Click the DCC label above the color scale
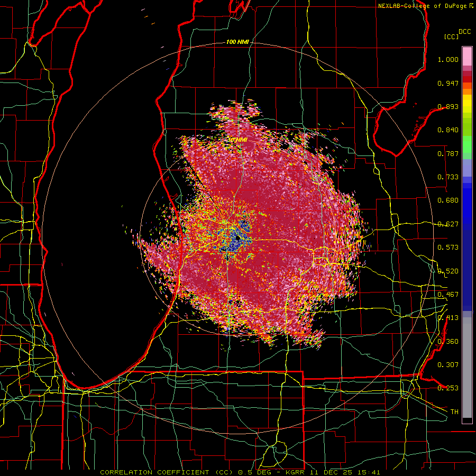Image resolution: width=476 pixels, height=476 pixels. click(x=464, y=32)
